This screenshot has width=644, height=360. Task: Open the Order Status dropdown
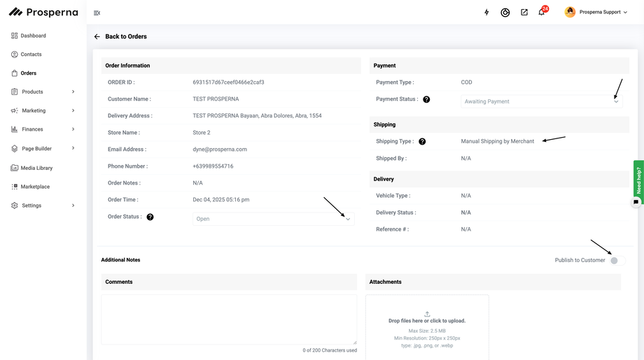[273, 219]
